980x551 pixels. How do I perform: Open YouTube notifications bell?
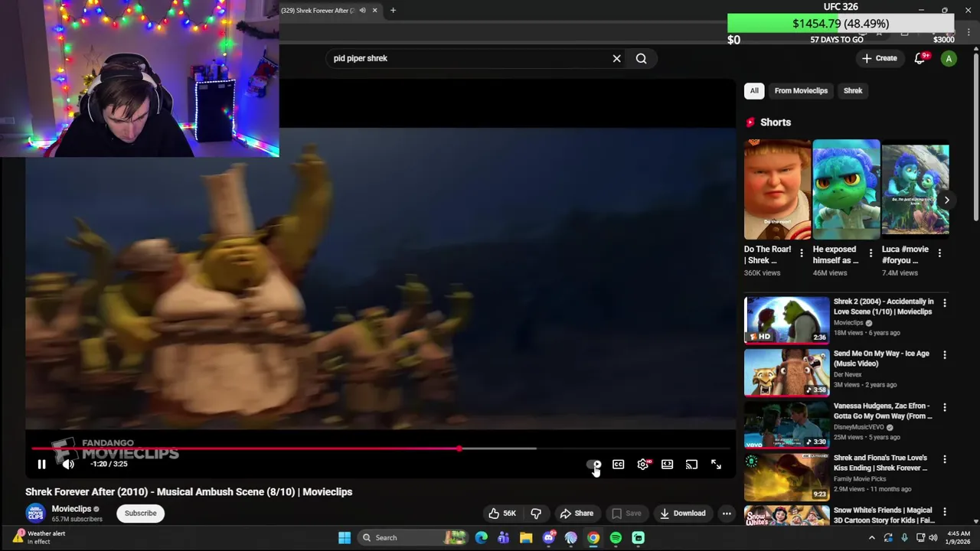point(920,59)
